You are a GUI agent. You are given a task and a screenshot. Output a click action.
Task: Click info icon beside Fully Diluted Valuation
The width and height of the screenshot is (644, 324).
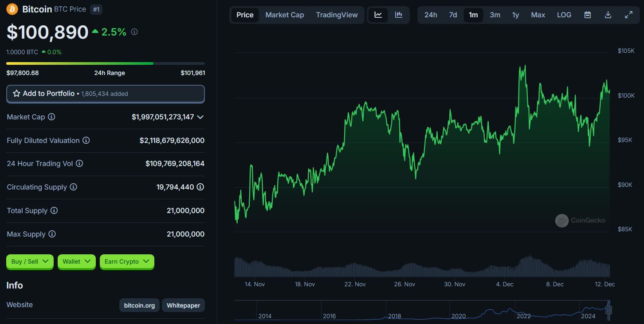86,140
